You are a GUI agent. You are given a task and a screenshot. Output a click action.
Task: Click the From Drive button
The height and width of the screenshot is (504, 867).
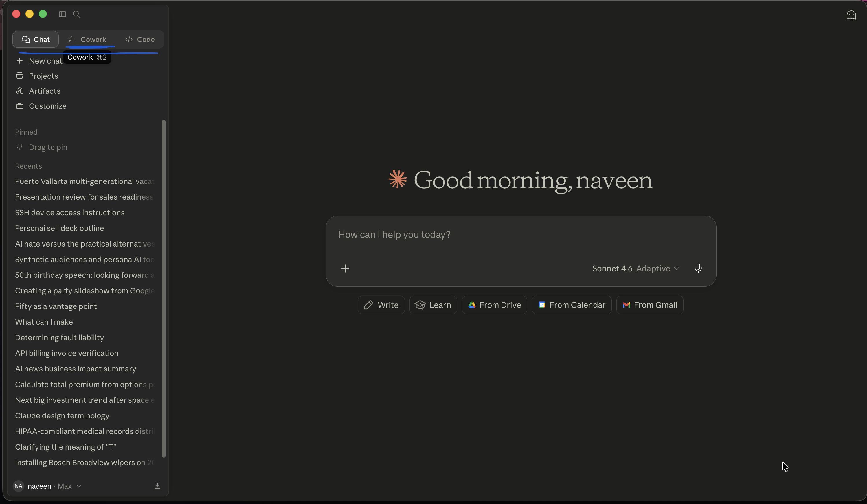point(494,305)
